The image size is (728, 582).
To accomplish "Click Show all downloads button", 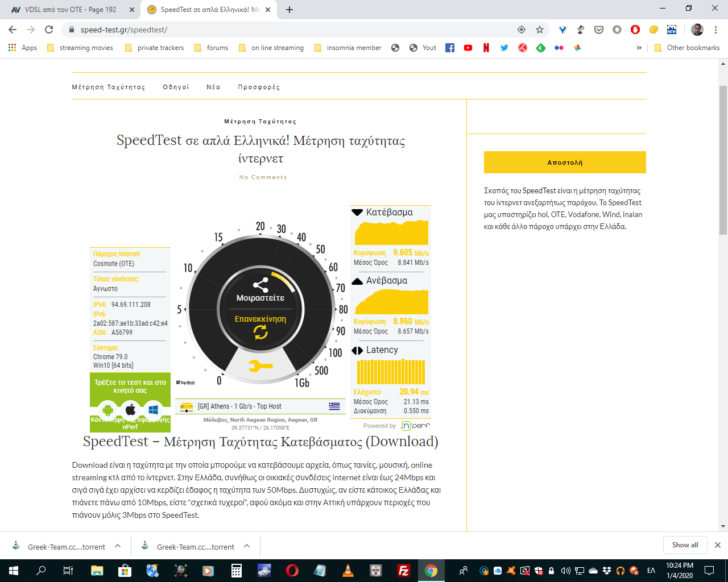I will click(x=685, y=545).
